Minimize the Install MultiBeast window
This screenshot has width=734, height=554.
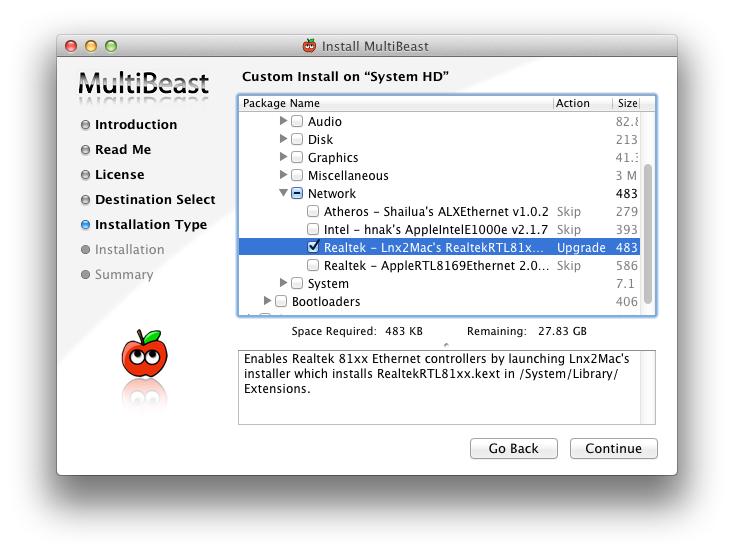(91, 46)
